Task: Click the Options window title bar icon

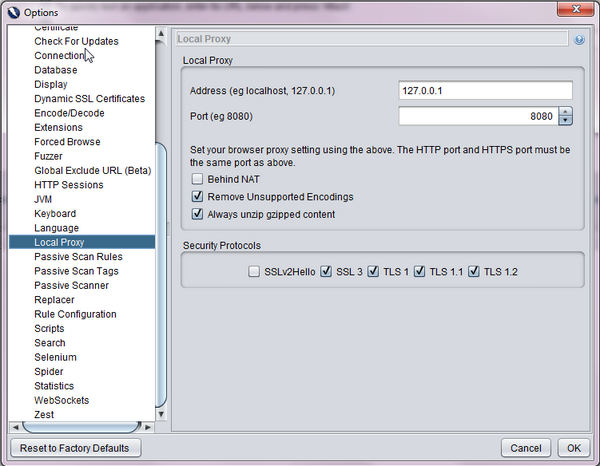Action: pyautogui.click(x=15, y=9)
